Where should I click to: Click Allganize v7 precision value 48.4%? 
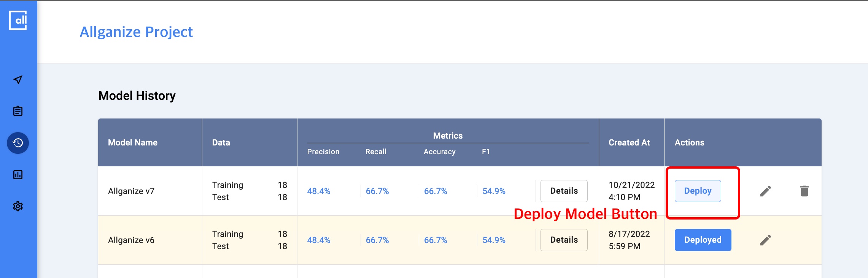point(319,191)
